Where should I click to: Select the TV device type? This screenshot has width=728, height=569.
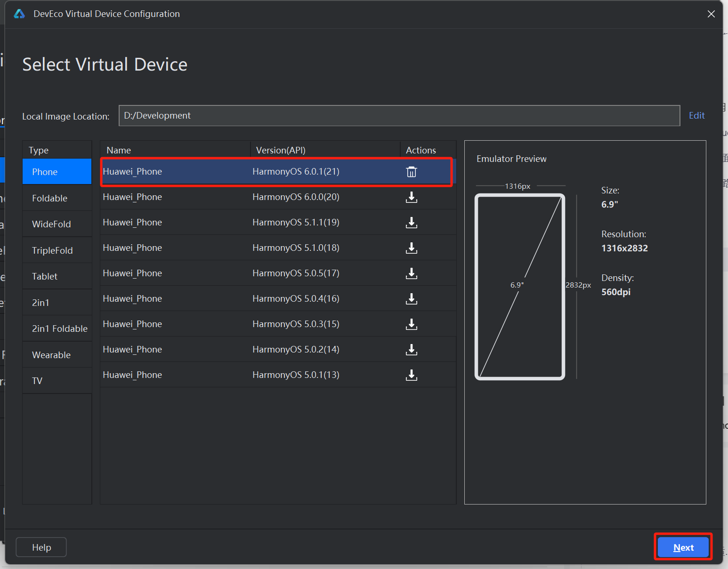[x=57, y=381]
